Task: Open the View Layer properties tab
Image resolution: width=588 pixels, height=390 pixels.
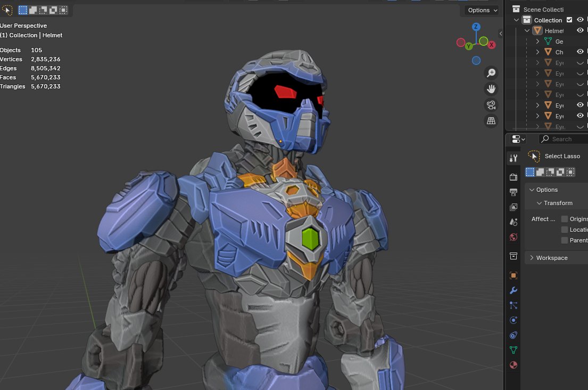Action: point(514,207)
